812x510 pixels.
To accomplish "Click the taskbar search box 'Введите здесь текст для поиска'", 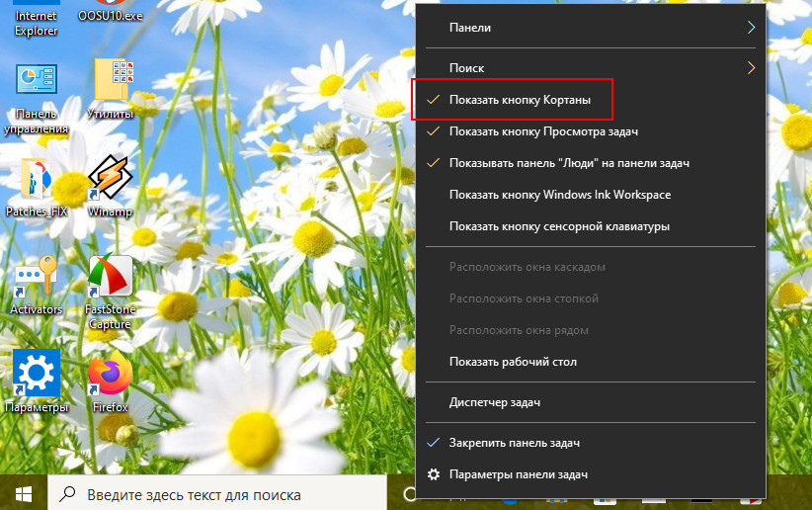I will coord(217,494).
